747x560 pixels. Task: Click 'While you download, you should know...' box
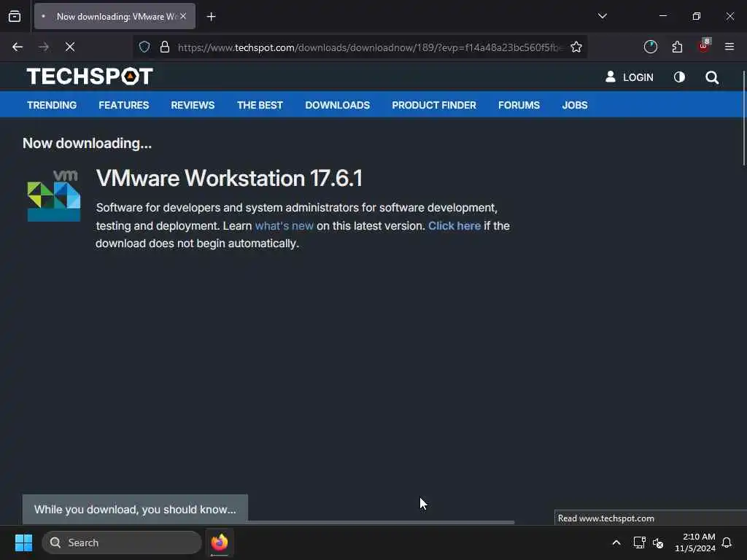[x=135, y=510]
